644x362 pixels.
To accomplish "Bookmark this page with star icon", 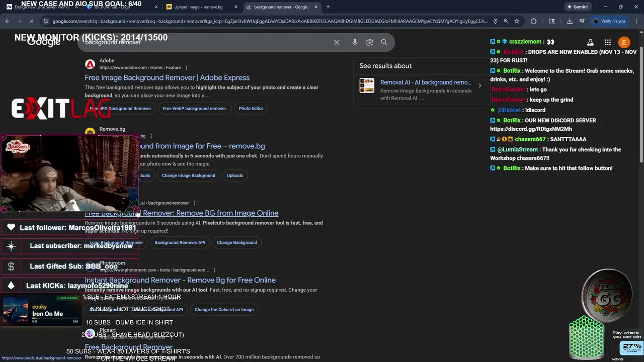I will coord(517,21).
